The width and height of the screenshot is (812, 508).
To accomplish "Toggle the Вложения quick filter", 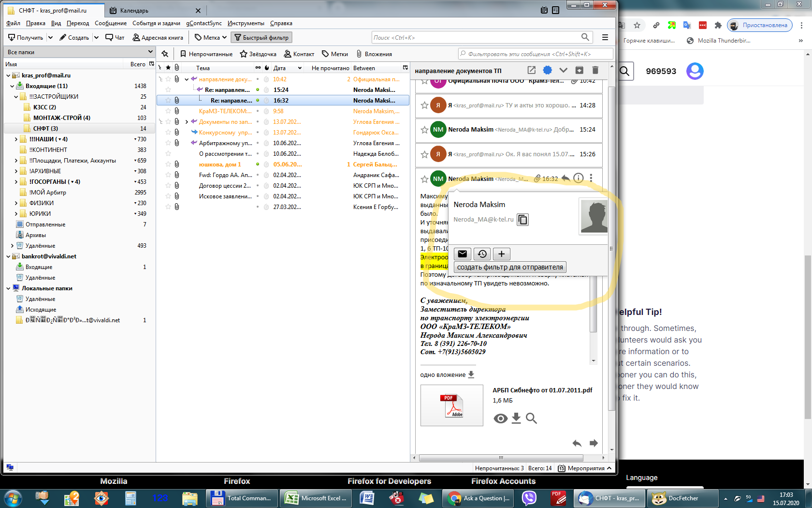I will coord(374,54).
